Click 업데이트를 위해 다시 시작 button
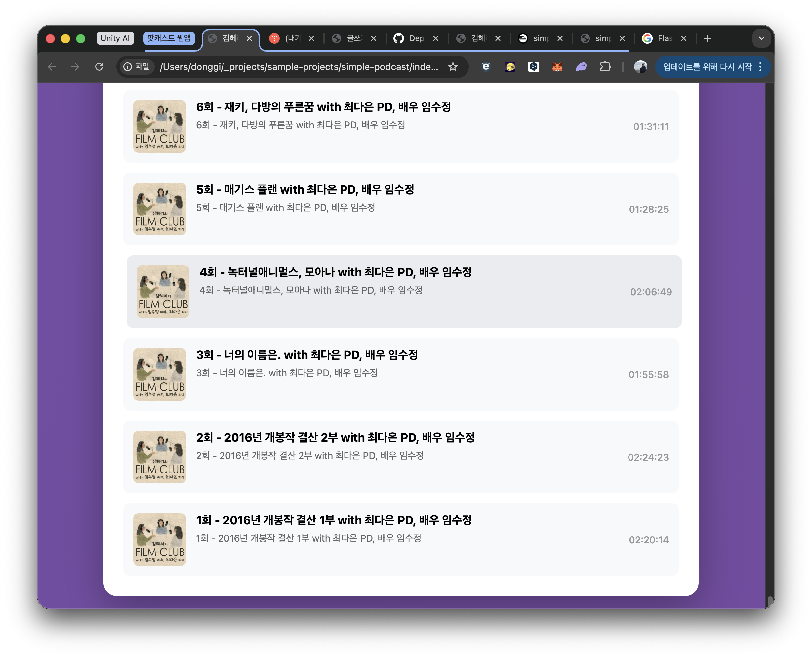812x658 pixels. [x=707, y=67]
